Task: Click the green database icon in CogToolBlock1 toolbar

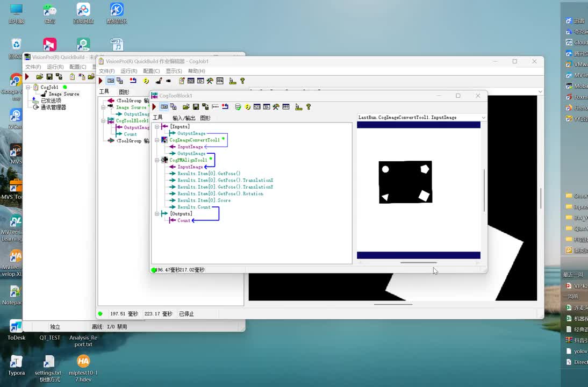Action: click(x=238, y=107)
